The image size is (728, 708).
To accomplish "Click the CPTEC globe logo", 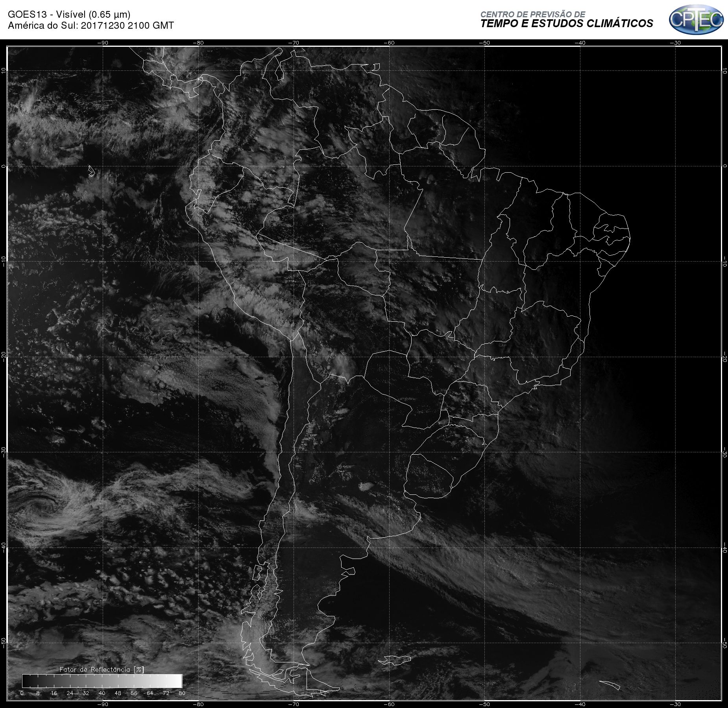I will click(x=696, y=20).
